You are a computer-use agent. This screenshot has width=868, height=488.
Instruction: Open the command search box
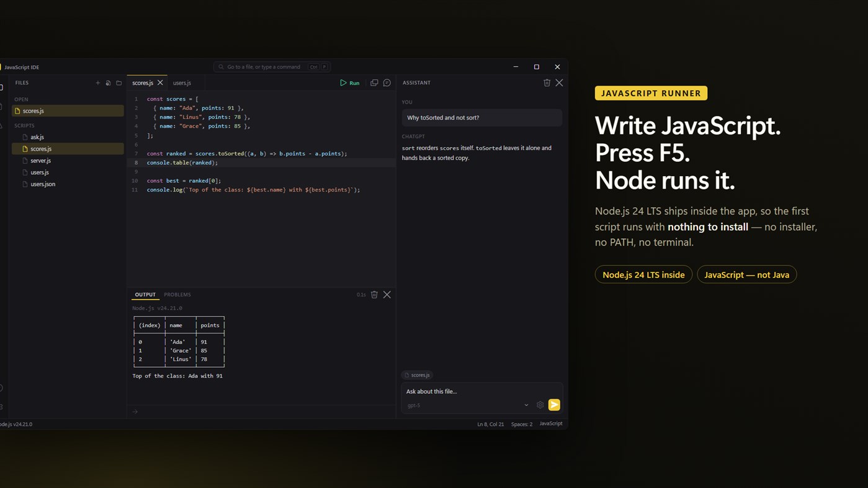272,67
